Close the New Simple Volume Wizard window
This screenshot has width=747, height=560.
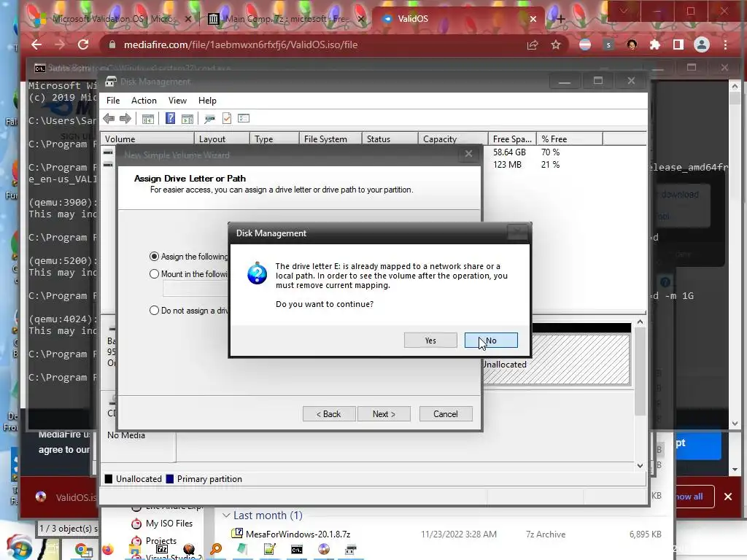coord(468,154)
